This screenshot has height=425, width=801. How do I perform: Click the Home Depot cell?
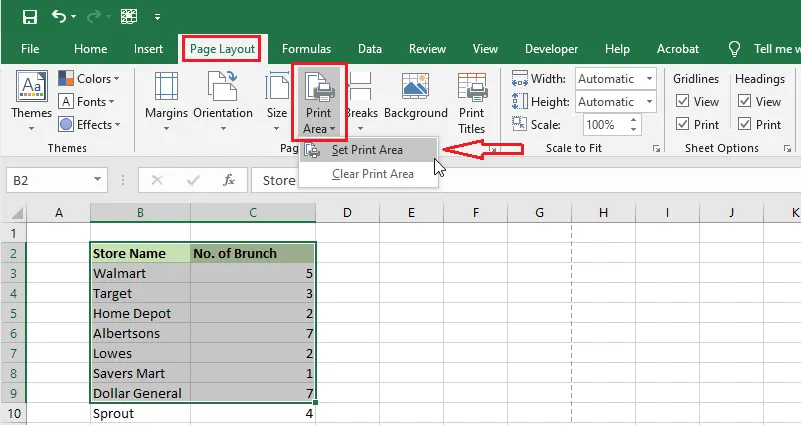[x=140, y=313]
